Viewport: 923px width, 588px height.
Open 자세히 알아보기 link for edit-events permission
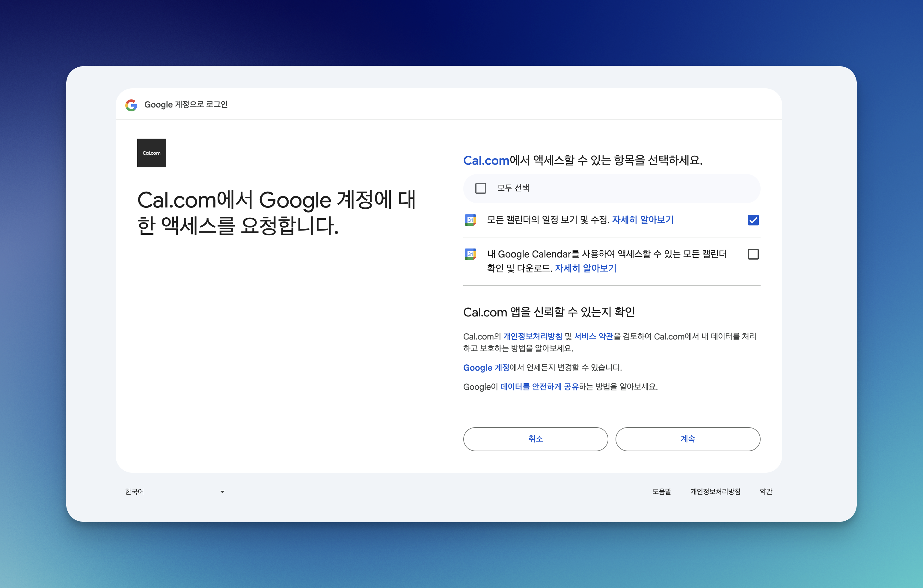coord(643,220)
